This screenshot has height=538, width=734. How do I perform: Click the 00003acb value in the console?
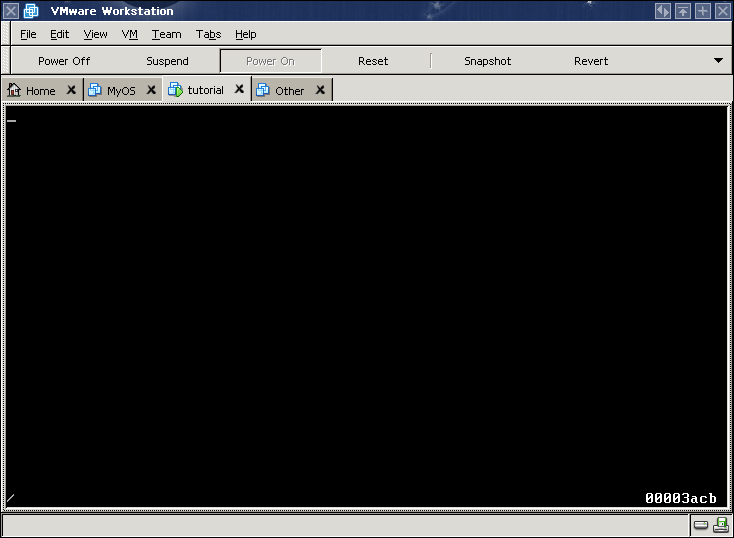[681, 498]
